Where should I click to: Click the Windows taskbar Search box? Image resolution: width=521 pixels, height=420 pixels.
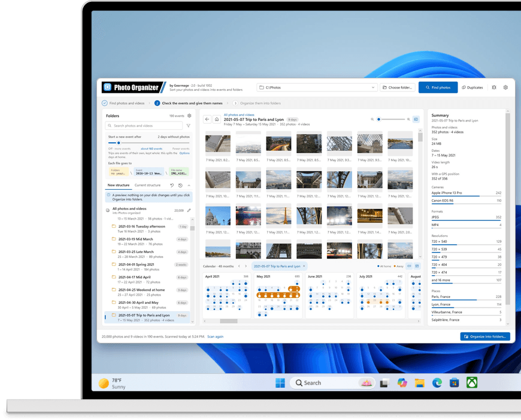point(332,383)
